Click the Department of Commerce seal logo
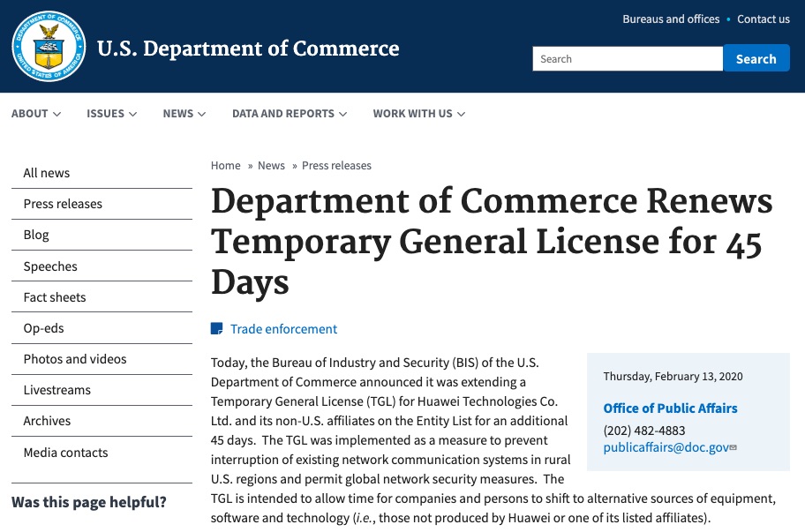This screenshot has width=805, height=532. pyautogui.click(x=49, y=47)
